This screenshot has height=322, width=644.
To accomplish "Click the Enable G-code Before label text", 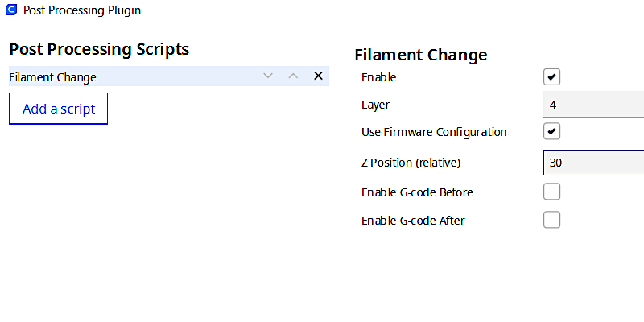I will (417, 192).
